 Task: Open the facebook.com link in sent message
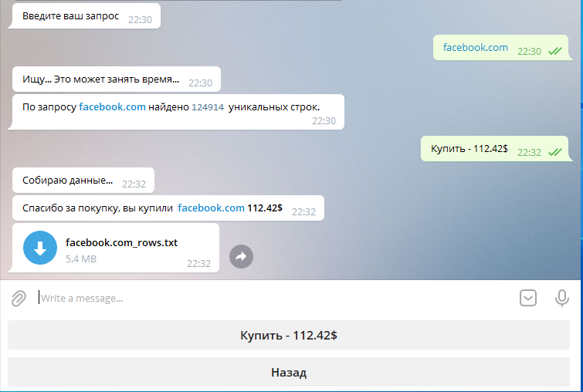click(475, 48)
